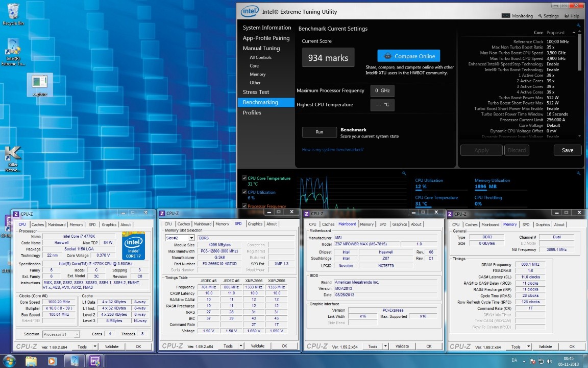Open Help in XTU header

point(572,16)
